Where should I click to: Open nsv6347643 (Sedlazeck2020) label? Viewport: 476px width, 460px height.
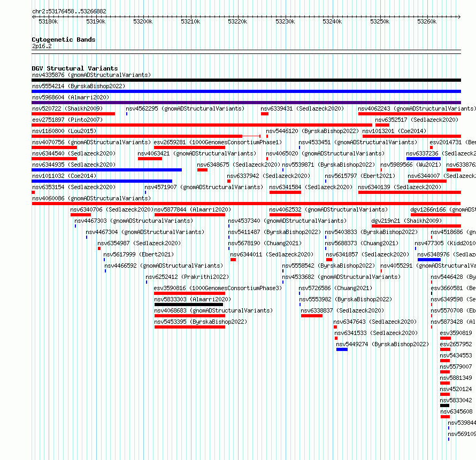tap(375, 322)
